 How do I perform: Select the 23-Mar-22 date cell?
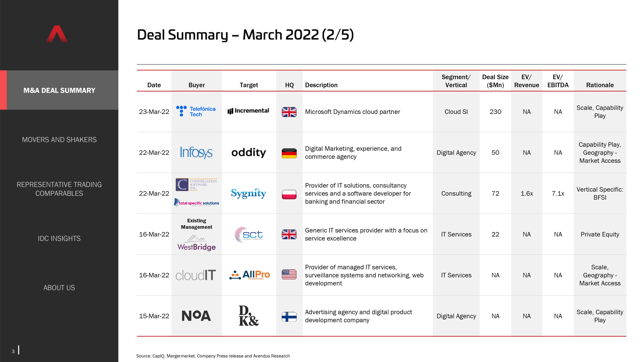[x=154, y=112]
